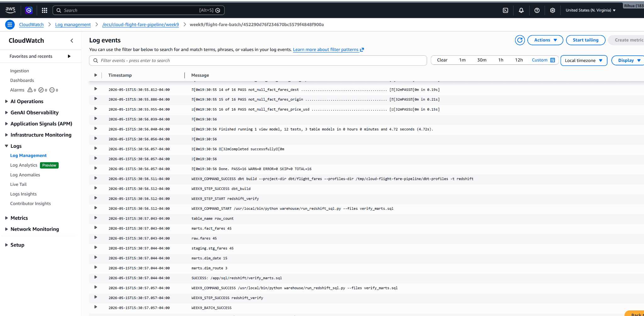Collapse the CloudWatch sidebar

coord(72,41)
